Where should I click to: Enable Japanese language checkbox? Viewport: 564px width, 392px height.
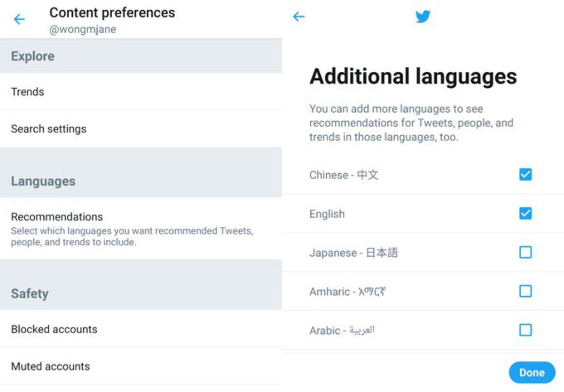point(525,252)
